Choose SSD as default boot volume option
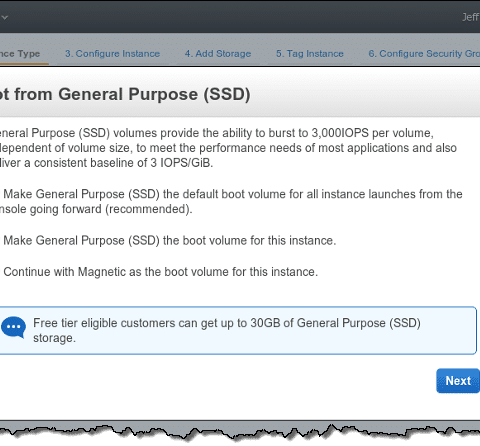480x446 pixels. (231, 201)
